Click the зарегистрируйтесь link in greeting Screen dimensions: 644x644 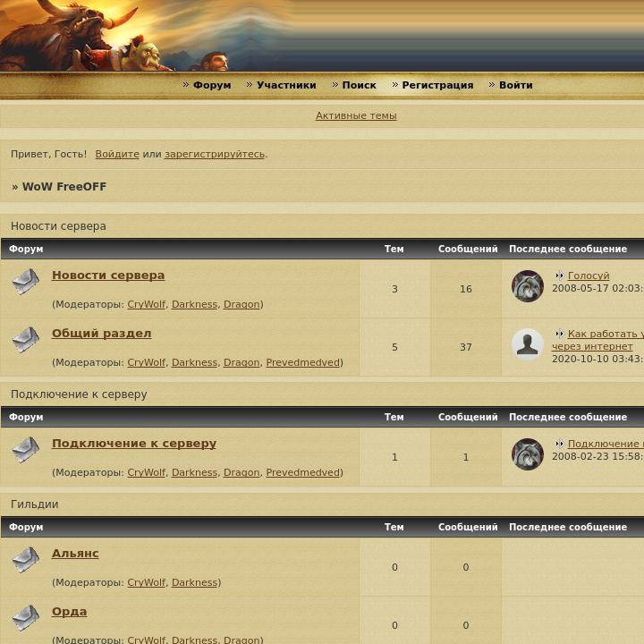pyautogui.click(x=215, y=154)
